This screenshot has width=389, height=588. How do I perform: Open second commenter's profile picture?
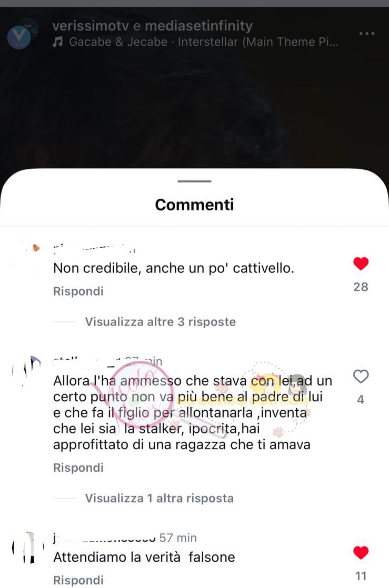point(28,370)
